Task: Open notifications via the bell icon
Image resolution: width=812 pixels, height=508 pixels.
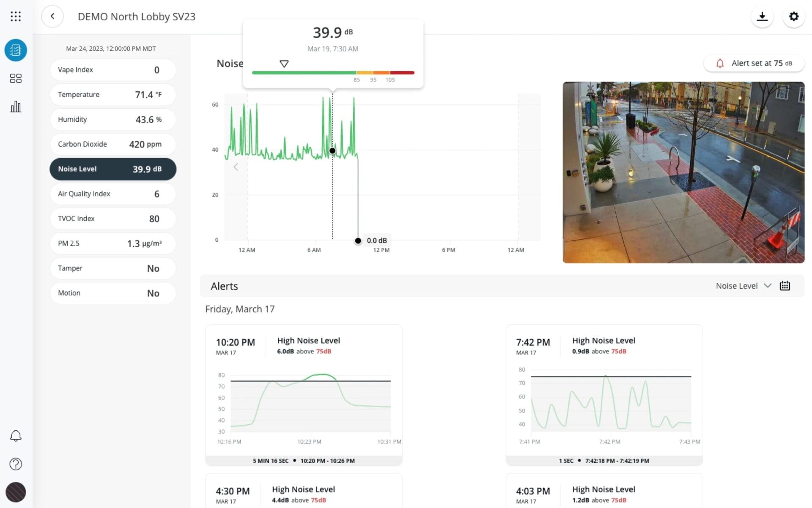Action: (x=16, y=435)
